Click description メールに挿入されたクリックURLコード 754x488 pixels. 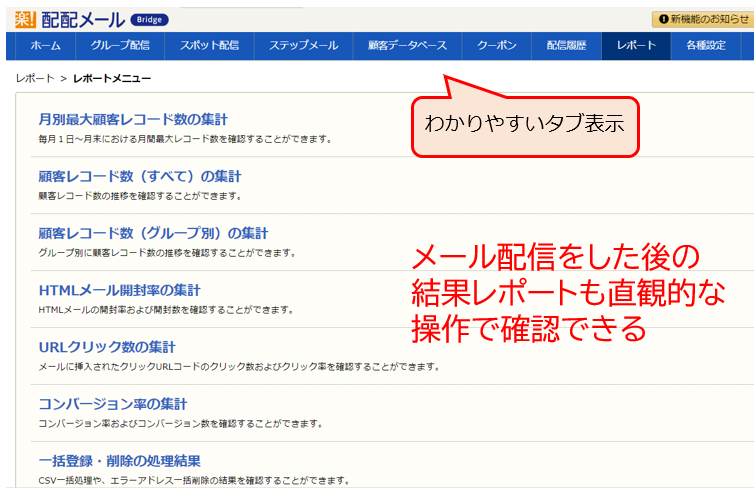pyautogui.click(x=239, y=367)
